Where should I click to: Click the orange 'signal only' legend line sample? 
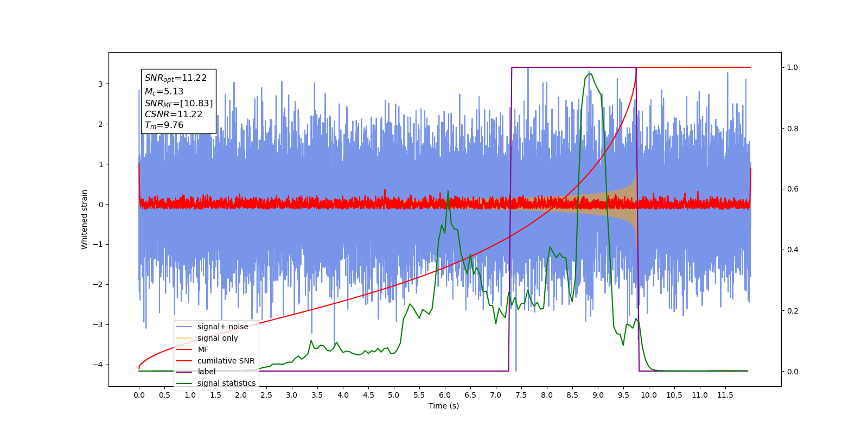pos(185,338)
